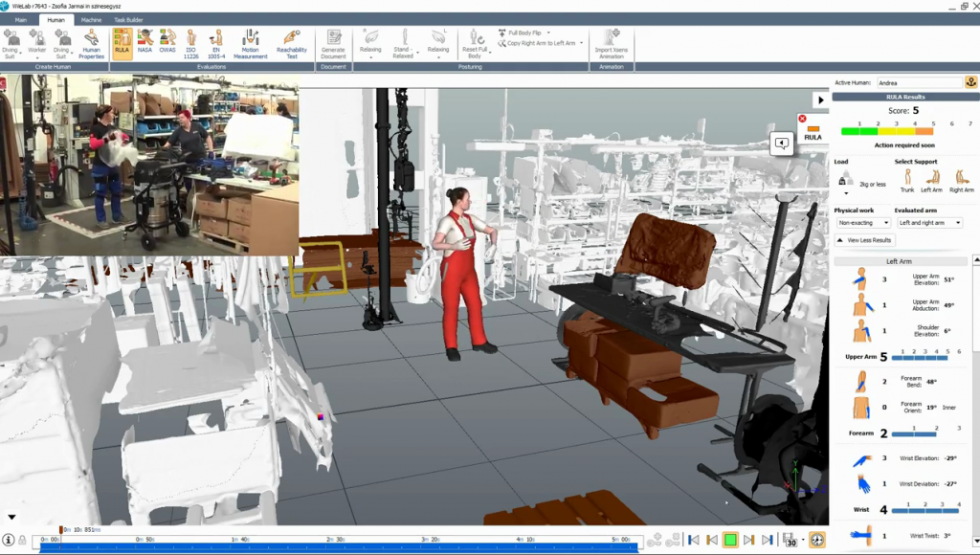Start the Reachability Test
This screenshot has height=555, width=980.
292,44
